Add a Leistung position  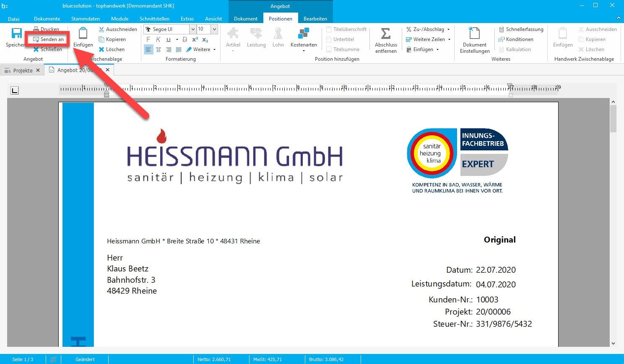(256, 38)
